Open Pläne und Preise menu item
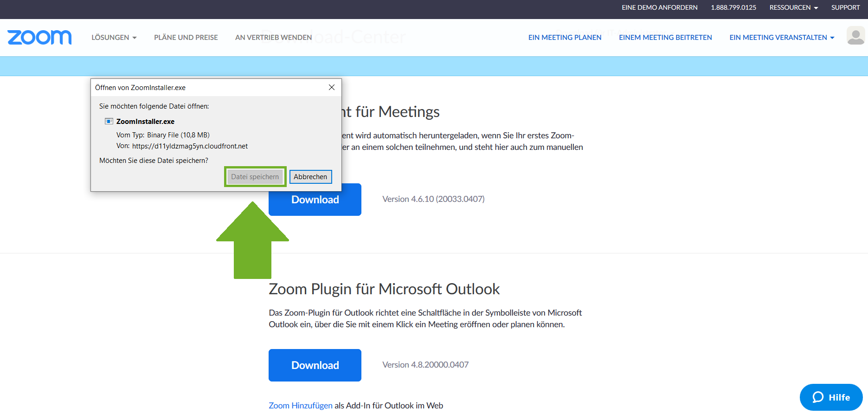868x414 pixels. tap(186, 38)
